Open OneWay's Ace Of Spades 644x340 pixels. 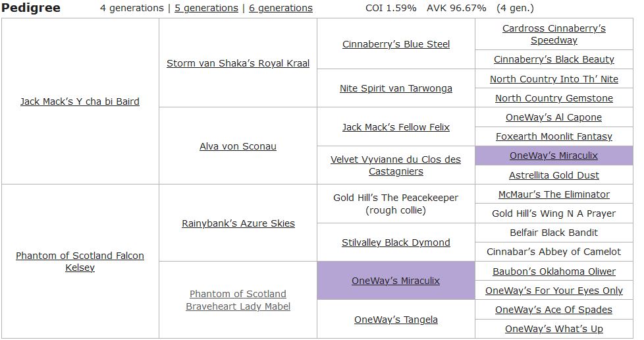coord(554,310)
